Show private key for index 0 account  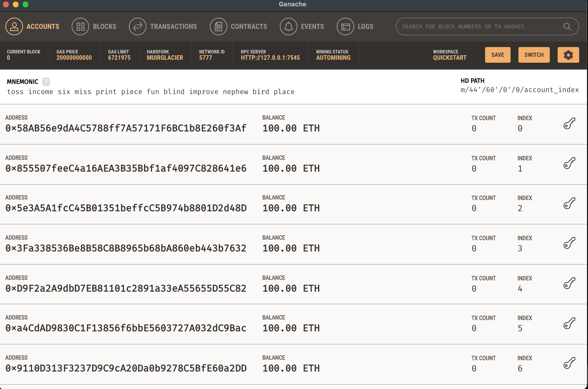coord(569,123)
